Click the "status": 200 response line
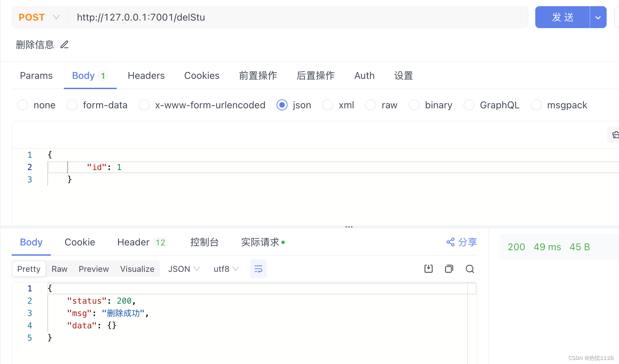Image resolution: width=619 pixels, height=364 pixels. coord(102,301)
